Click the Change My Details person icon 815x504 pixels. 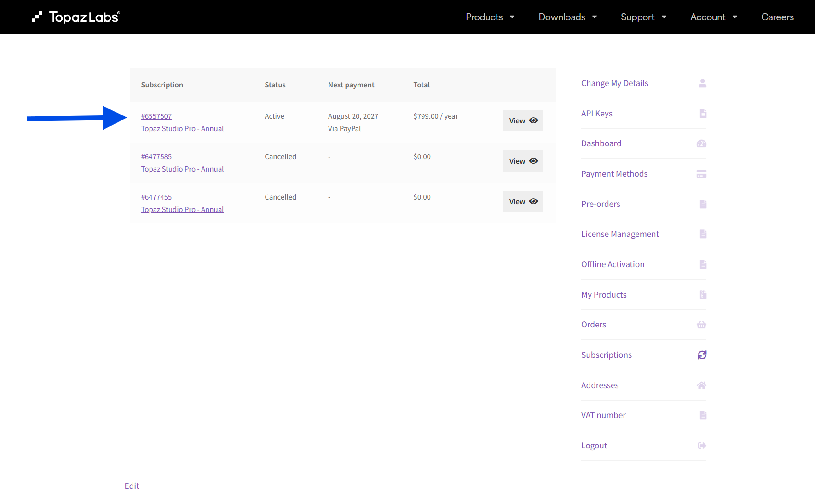(x=702, y=83)
